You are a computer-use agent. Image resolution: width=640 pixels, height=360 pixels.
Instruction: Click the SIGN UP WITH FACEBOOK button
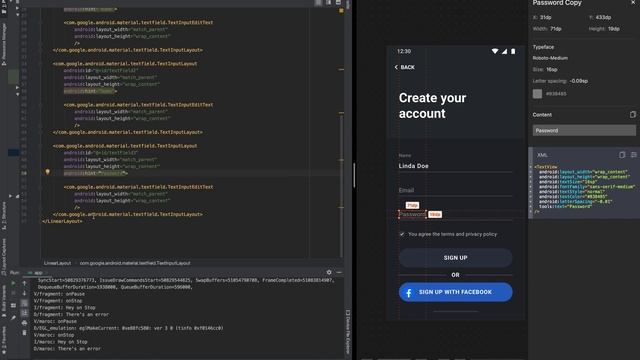(456, 292)
